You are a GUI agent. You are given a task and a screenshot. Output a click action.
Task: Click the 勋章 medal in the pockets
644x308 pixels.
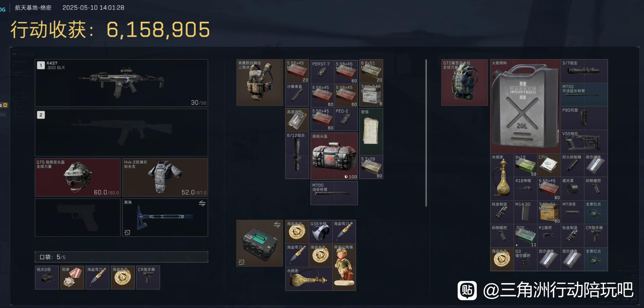pos(72,277)
